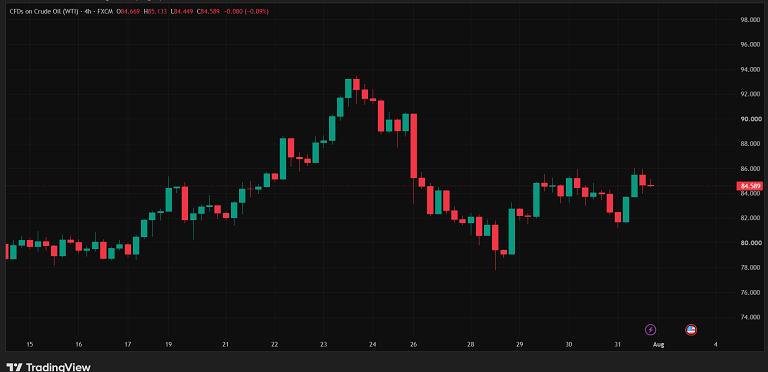Click the date label 19 on time axis
The image size is (768, 372).
point(168,345)
